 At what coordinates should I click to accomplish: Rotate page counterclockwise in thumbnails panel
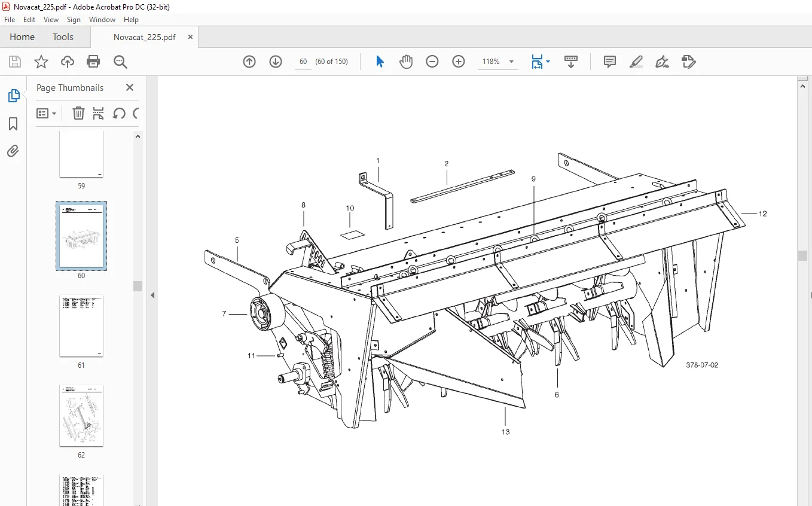tap(119, 113)
